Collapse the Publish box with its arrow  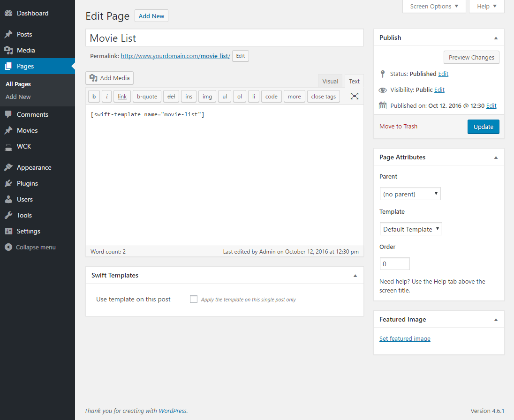[496, 38]
